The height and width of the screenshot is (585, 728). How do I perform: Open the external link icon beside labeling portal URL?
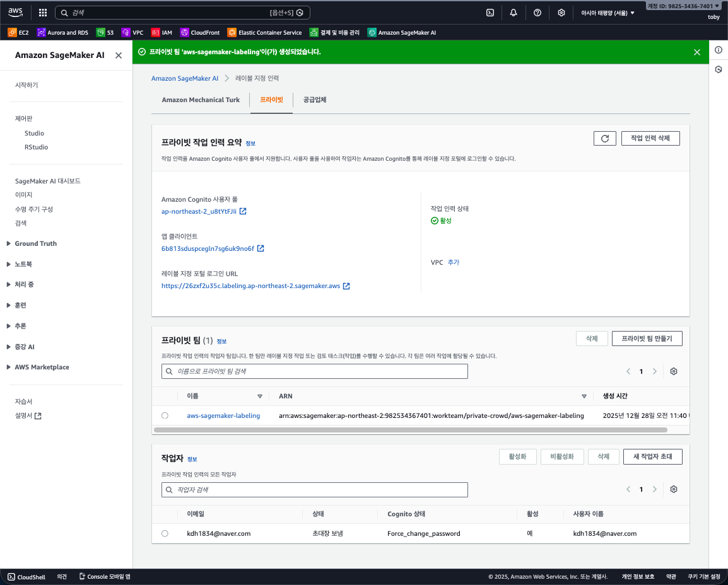(x=346, y=286)
